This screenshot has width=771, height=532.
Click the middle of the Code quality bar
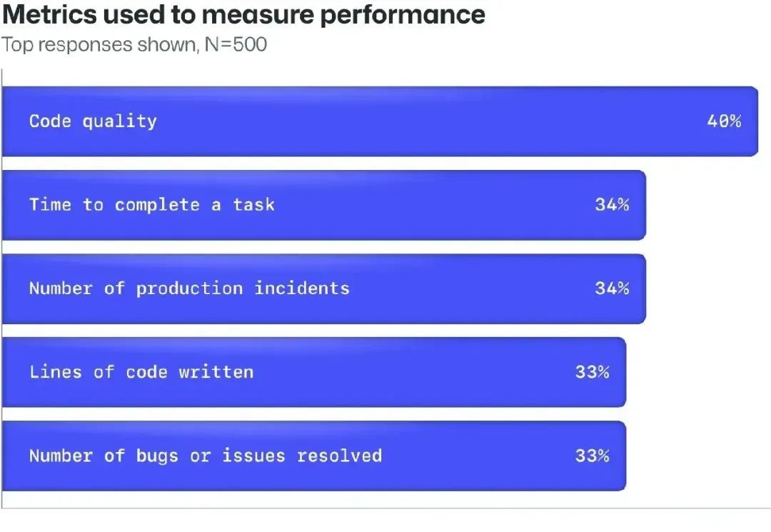pyautogui.click(x=428, y=121)
